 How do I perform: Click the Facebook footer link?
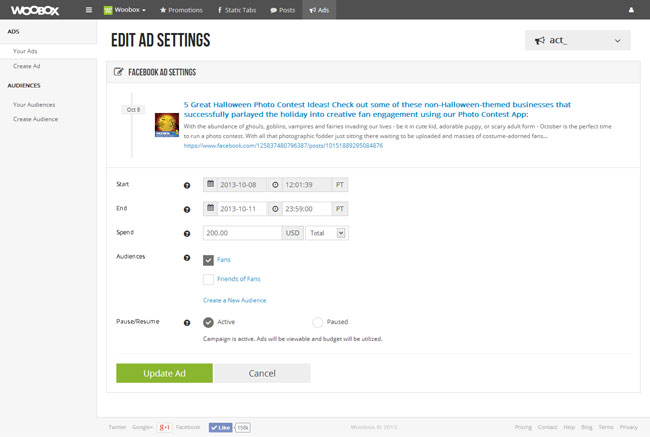188,427
